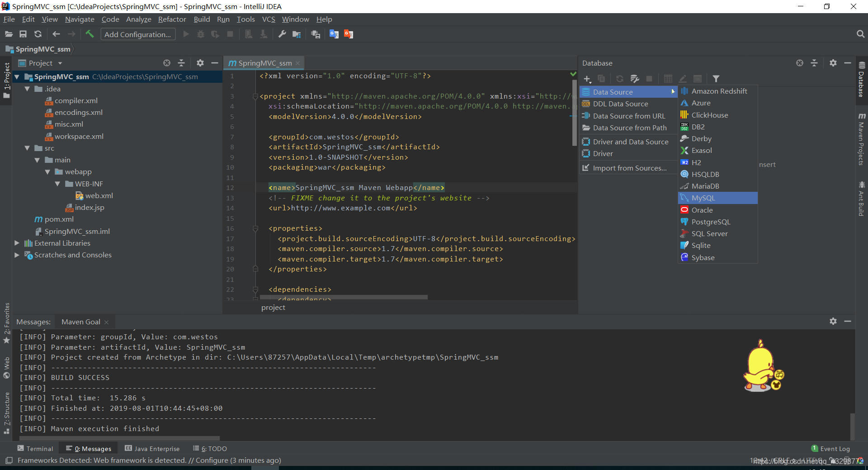Open Database panel settings gear

click(833, 63)
